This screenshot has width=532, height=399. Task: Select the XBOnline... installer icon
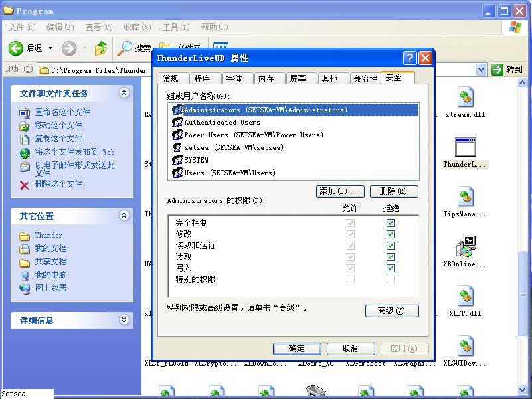[x=466, y=246]
